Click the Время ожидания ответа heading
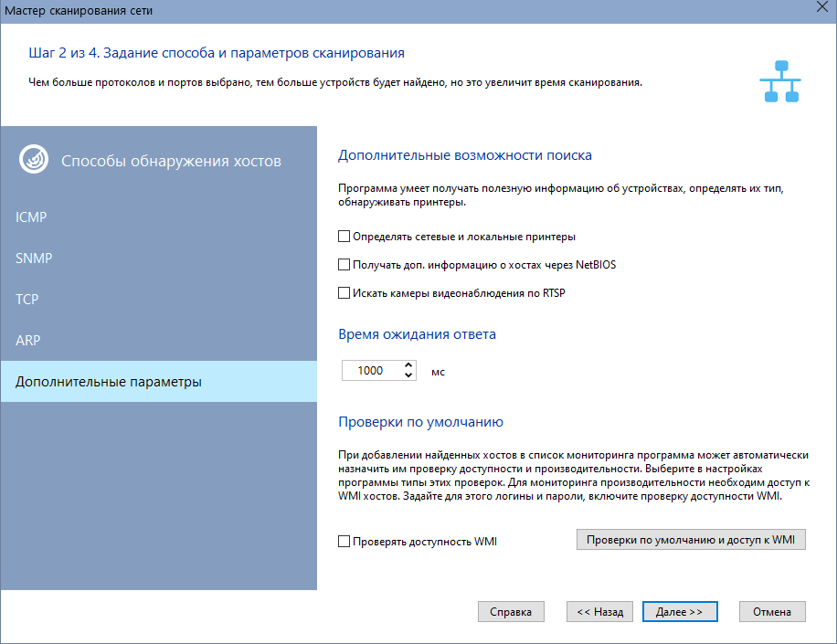Screen dimensions: 837x644 click(417, 334)
